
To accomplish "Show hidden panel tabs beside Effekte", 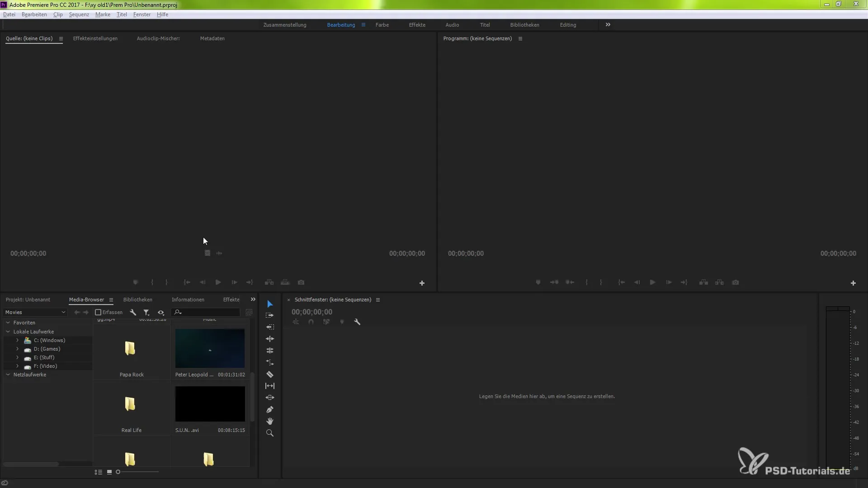I will (253, 300).
